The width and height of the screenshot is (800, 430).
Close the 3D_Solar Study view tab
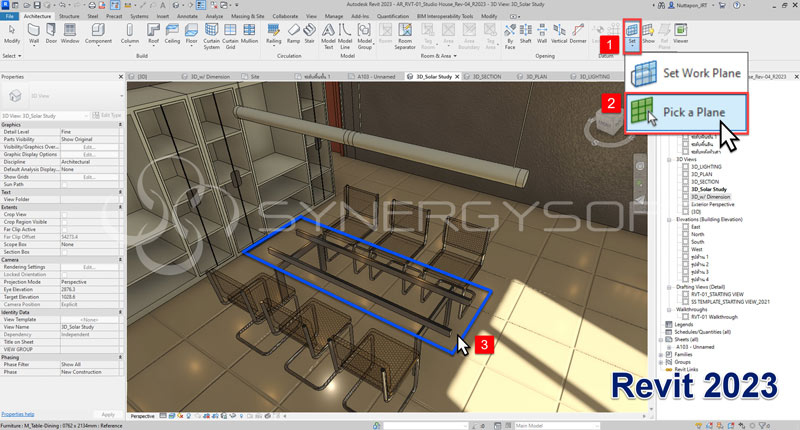[x=457, y=77]
